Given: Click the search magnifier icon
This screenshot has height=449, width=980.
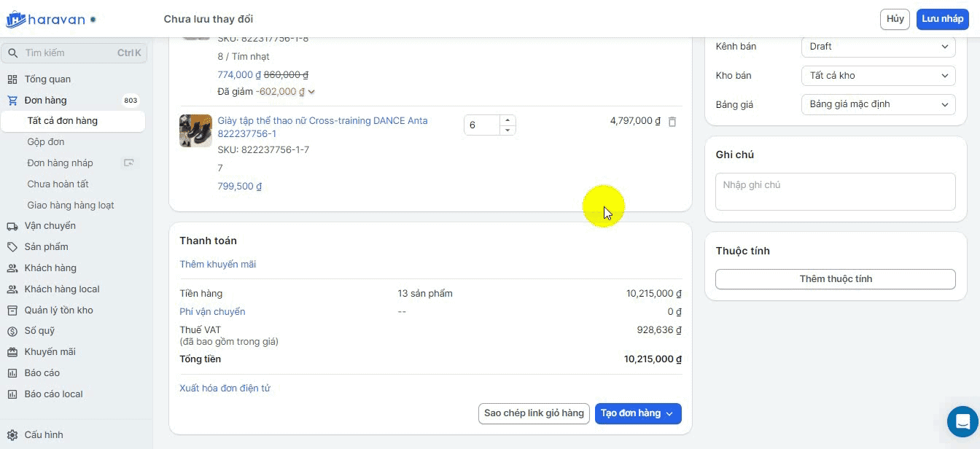Looking at the screenshot, I should point(12,53).
